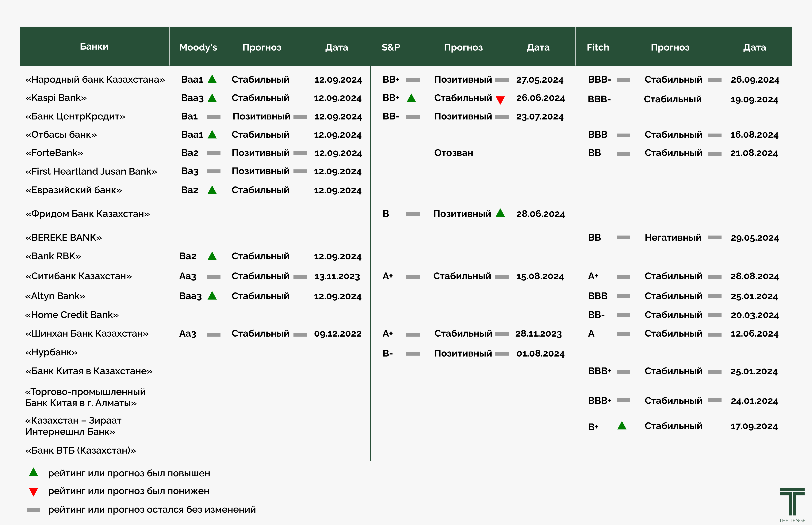The height and width of the screenshot is (525, 812).
Task: Click the date 09.12.2022 for Шинхан Банк
Action: (x=338, y=333)
